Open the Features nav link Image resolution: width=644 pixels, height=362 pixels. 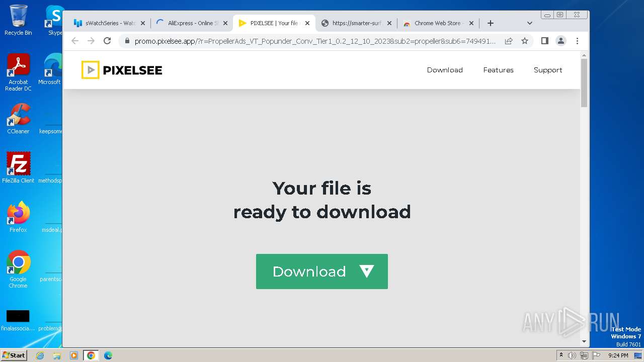point(498,70)
